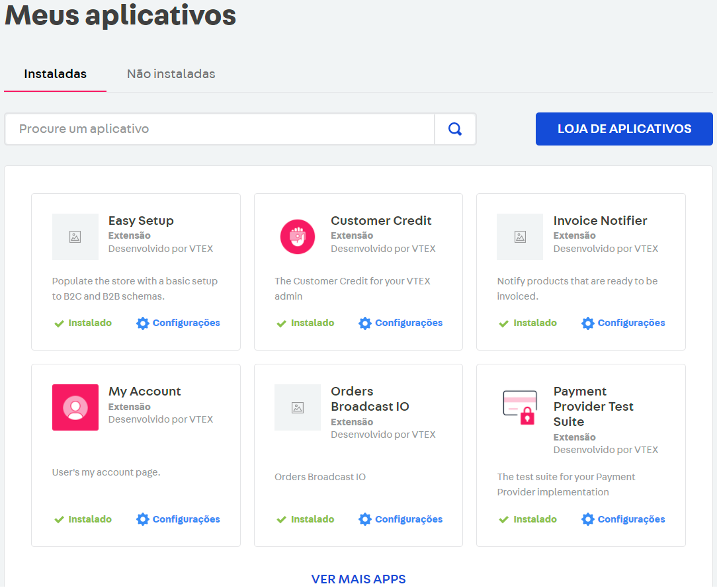The height and width of the screenshot is (588, 717).
Task: Click the Ver Mais Apps link
Action: (358, 579)
